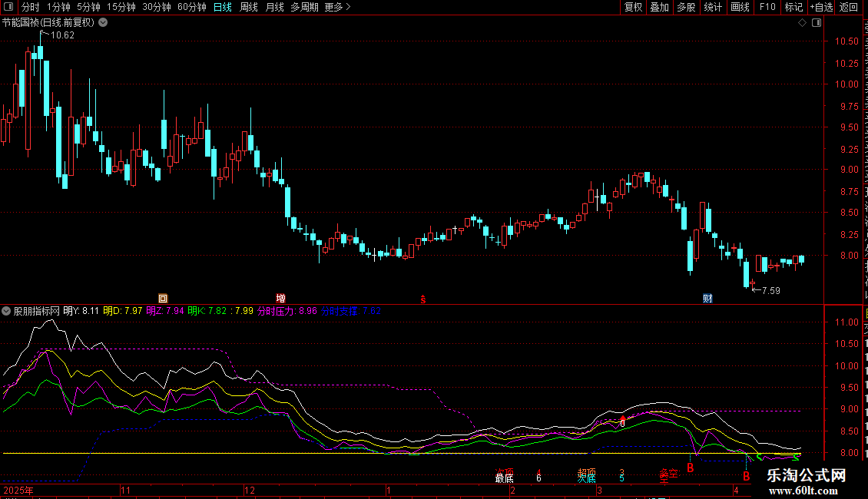Click the month 12 axis marker
This screenshot has height=499, width=868.
(250, 490)
